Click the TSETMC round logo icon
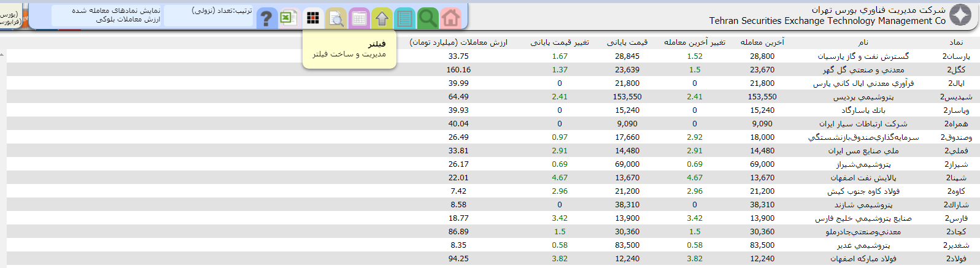This screenshot has width=980, height=268. (x=960, y=15)
